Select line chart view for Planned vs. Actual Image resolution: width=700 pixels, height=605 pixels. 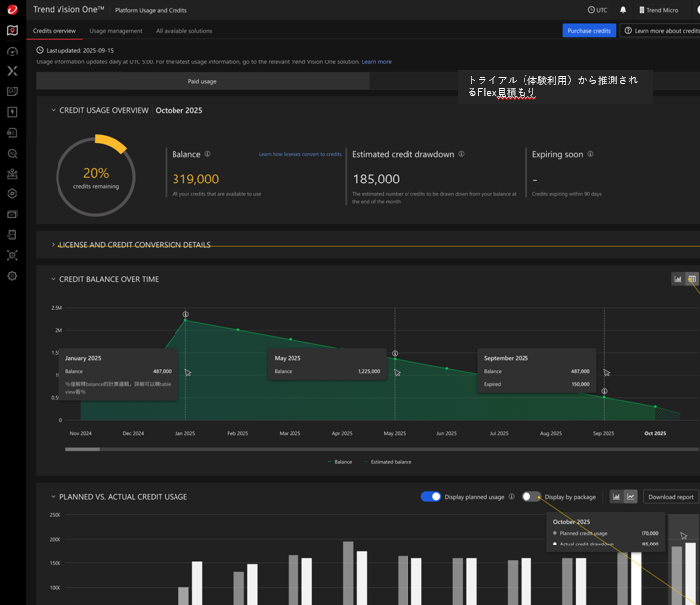point(630,497)
